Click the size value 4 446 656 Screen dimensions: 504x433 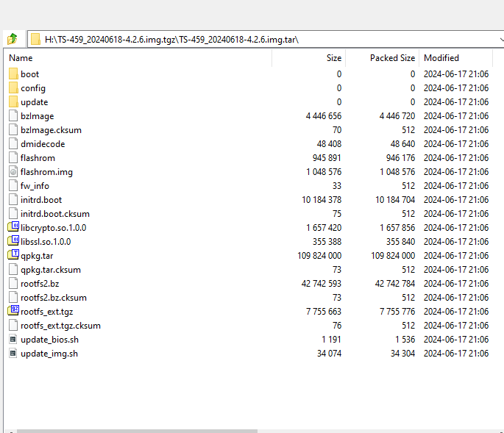click(x=323, y=116)
